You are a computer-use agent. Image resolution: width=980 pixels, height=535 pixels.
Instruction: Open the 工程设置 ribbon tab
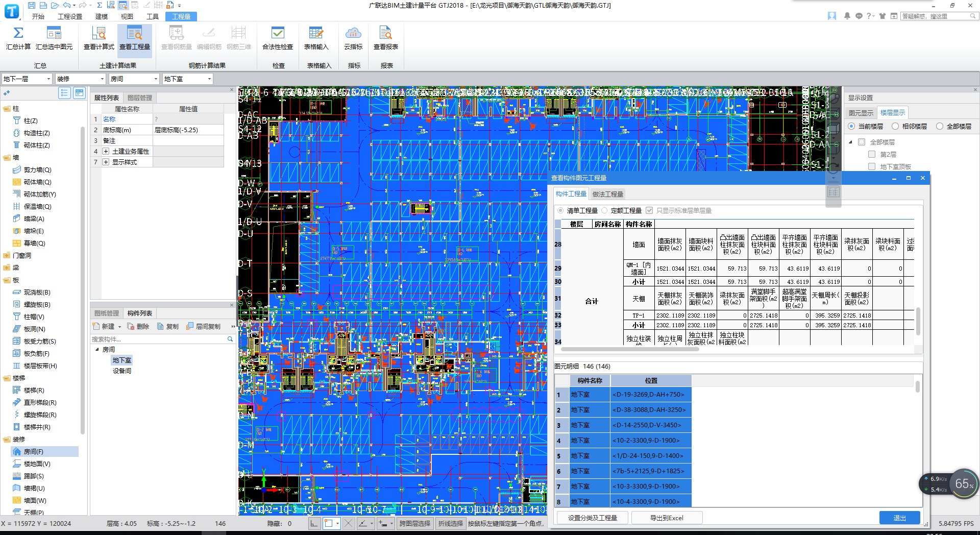coord(70,16)
